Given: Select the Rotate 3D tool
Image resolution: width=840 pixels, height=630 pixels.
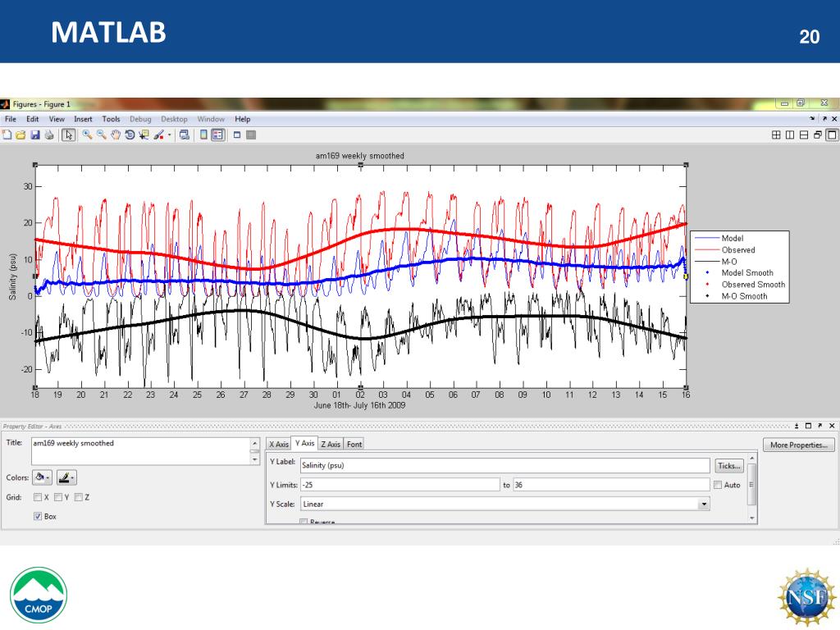Looking at the screenshot, I should (x=130, y=135).
